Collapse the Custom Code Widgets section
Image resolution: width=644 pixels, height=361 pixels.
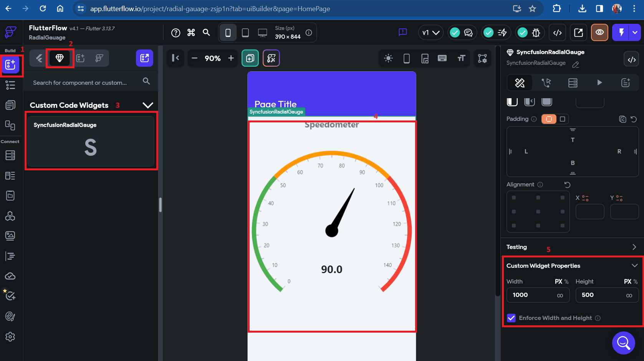(148, 105)
